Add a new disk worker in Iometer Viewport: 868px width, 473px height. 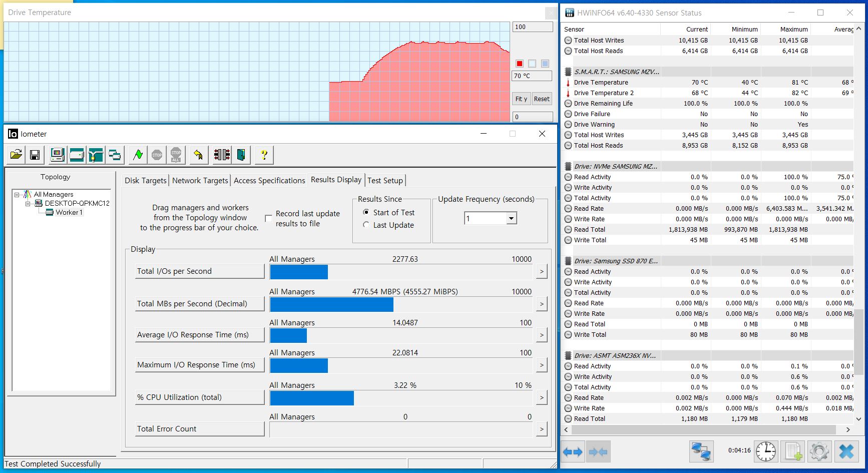(77, 155)
